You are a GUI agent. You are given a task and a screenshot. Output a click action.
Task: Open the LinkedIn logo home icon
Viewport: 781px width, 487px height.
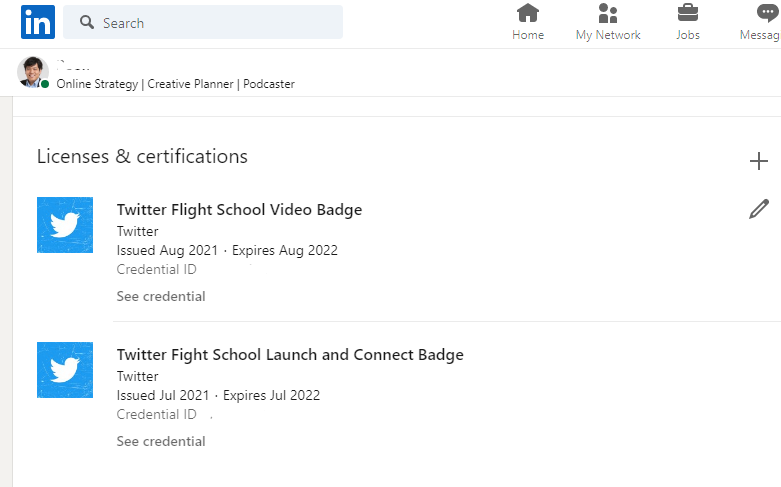tap(38, 22)
